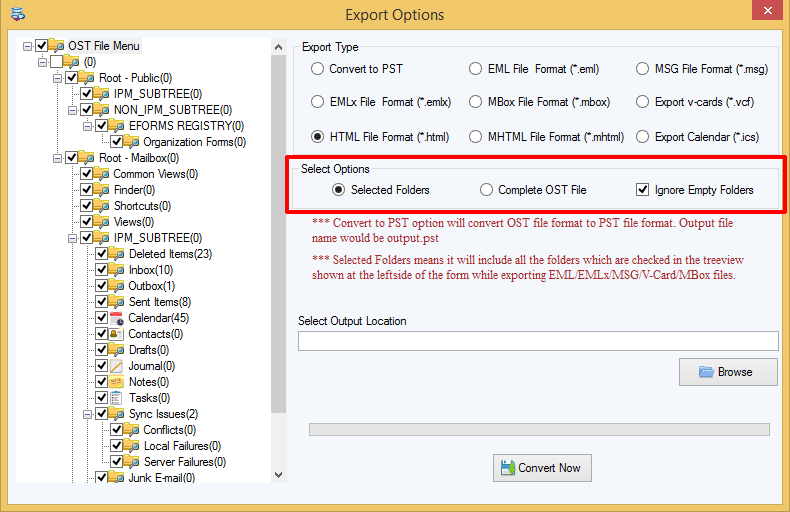Choose MSG File Format export type
This screenshot has height=512, width=790.
pyautogui.click(x=642, y=69)
